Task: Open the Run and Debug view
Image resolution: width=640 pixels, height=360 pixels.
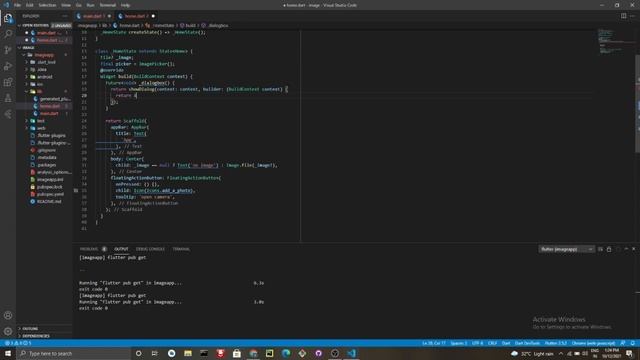Action: click(x=8, y=66)
